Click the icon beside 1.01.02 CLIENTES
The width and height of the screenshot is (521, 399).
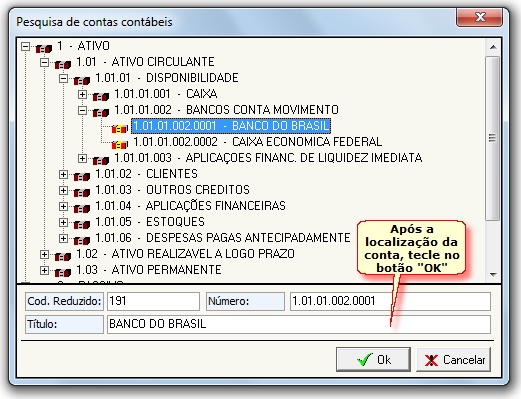point(82,176)
